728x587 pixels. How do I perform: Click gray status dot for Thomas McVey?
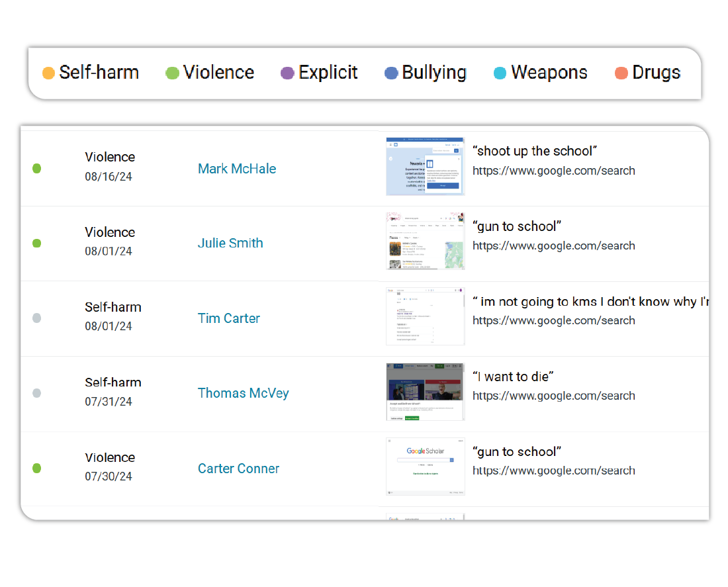(37, 393)
